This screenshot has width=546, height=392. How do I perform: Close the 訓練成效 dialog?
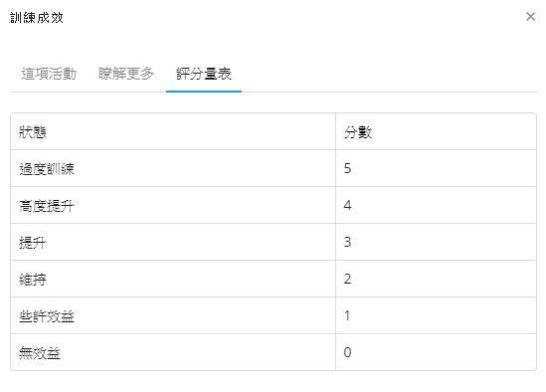[530, 16]
